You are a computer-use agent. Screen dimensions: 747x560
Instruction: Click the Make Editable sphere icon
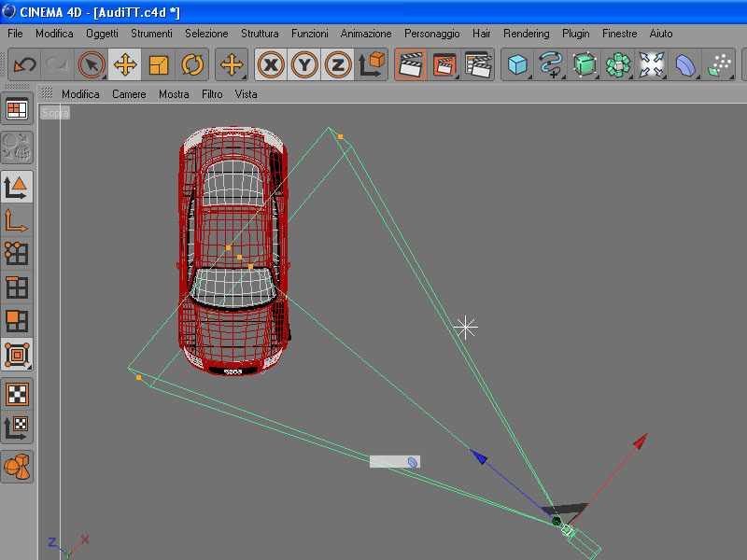tap(17, 147)
